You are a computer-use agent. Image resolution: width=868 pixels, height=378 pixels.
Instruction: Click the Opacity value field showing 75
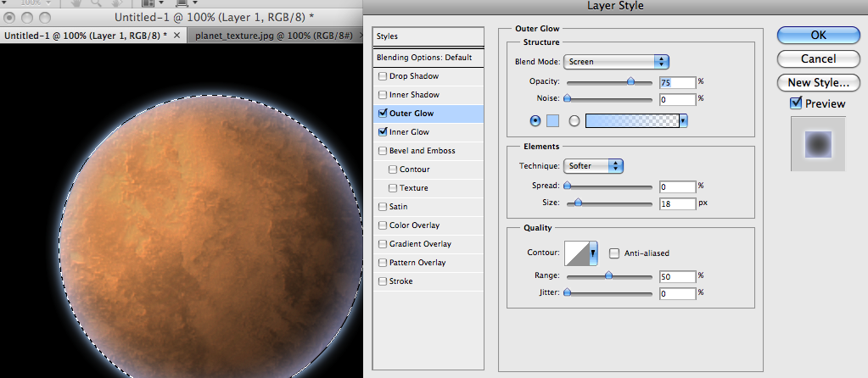click(x=678, y=82)
